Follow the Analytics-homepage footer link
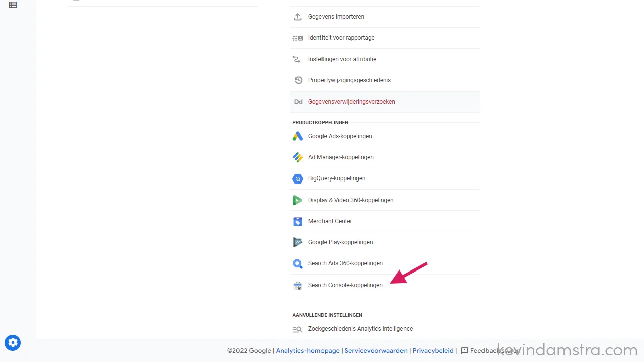644x362 pixels. pos(307,351)
